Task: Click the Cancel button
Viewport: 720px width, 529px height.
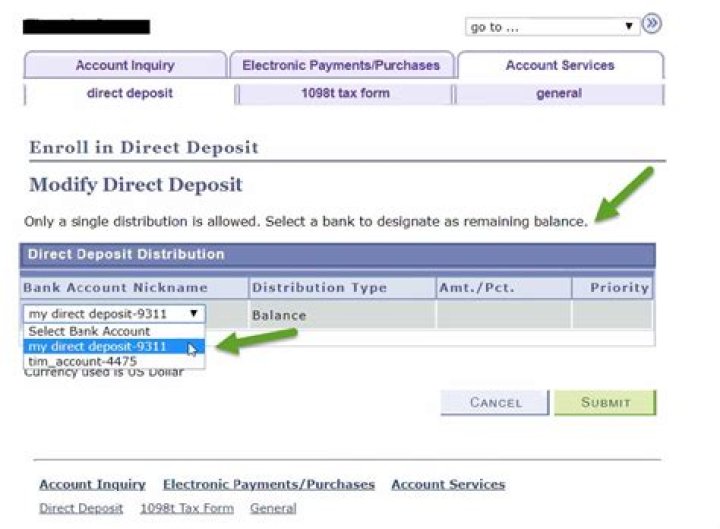Action: pos(495,402)
